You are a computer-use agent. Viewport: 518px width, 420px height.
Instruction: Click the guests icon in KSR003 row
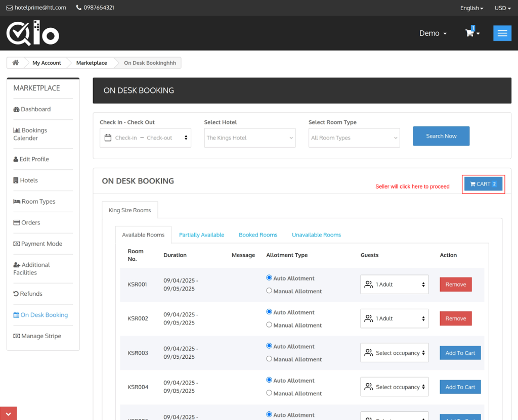368,353
